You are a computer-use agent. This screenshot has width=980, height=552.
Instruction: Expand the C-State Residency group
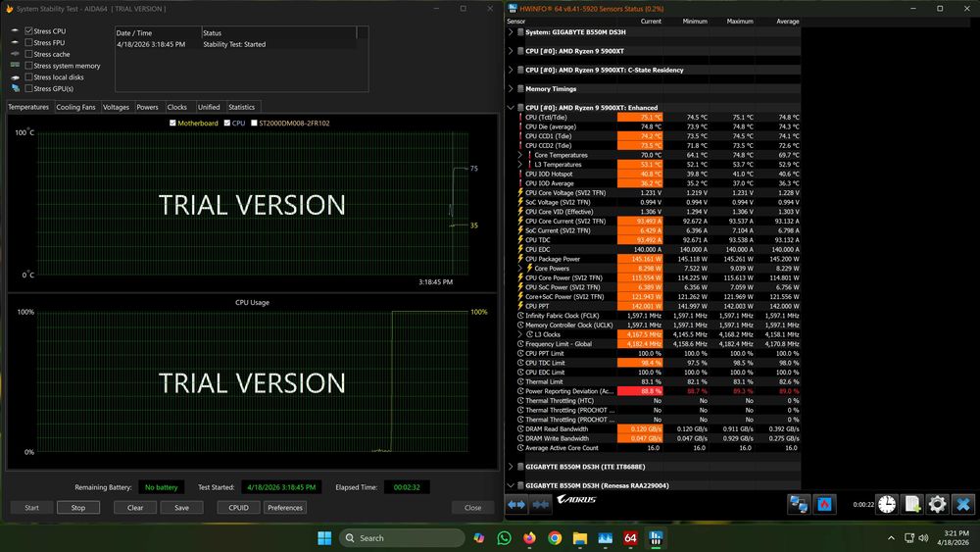pyautogui.click(x=511, y=70)
